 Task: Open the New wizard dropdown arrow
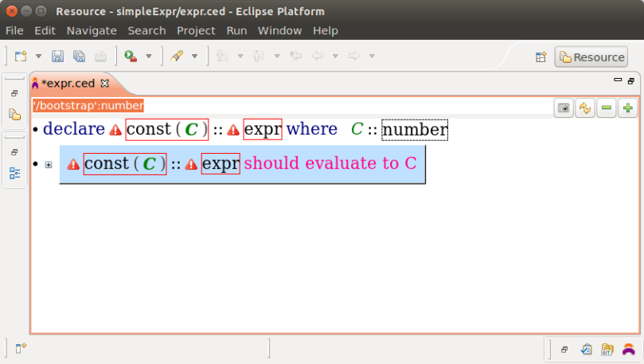click(38, 57)
